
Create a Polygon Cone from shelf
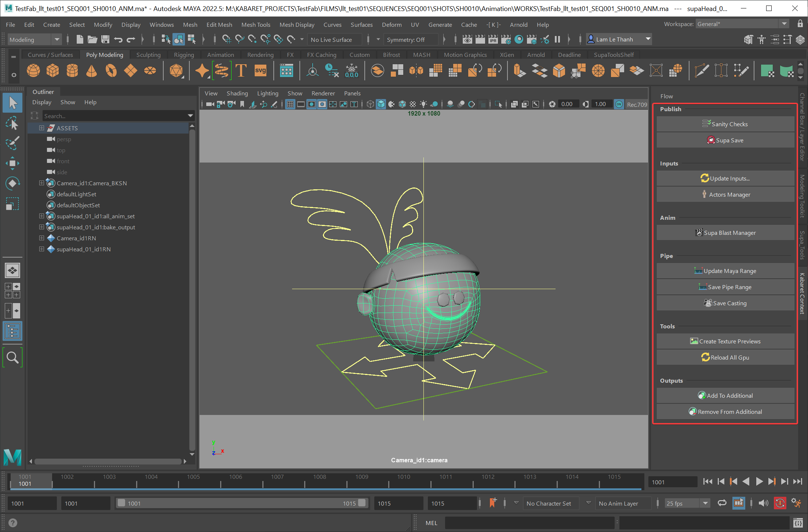click(x=92, y=70)
